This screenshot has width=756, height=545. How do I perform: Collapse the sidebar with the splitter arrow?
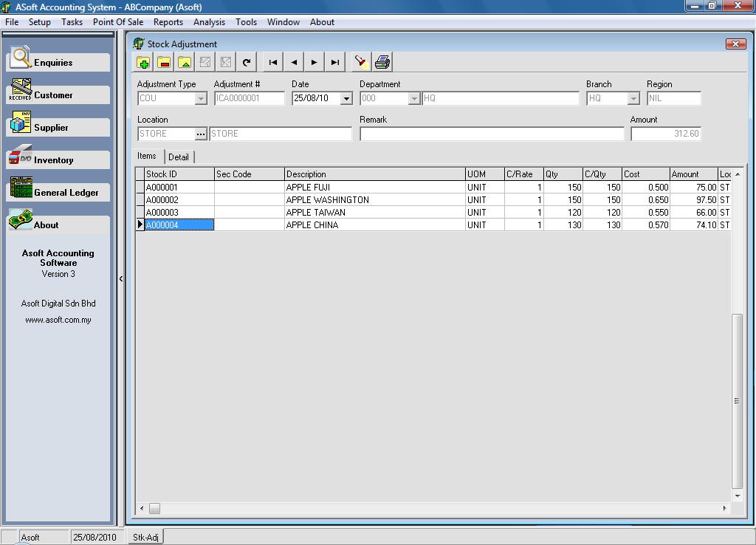click(x=121, y=278)
